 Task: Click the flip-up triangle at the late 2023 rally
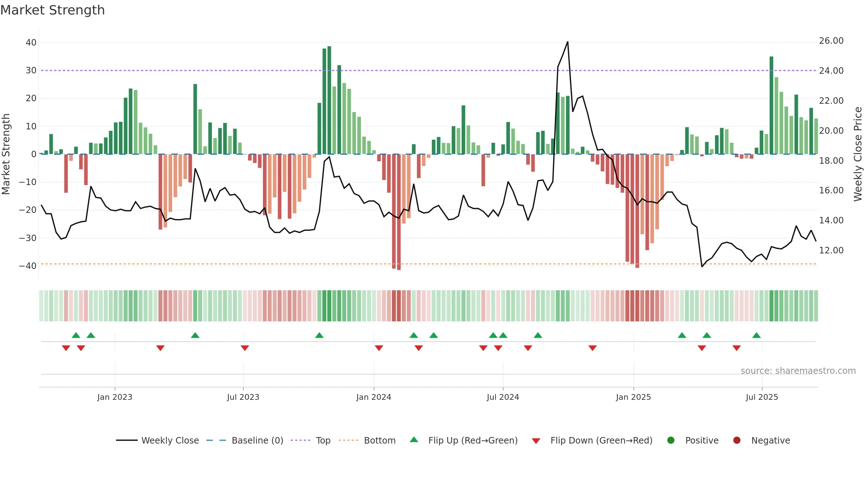point(319,335)
